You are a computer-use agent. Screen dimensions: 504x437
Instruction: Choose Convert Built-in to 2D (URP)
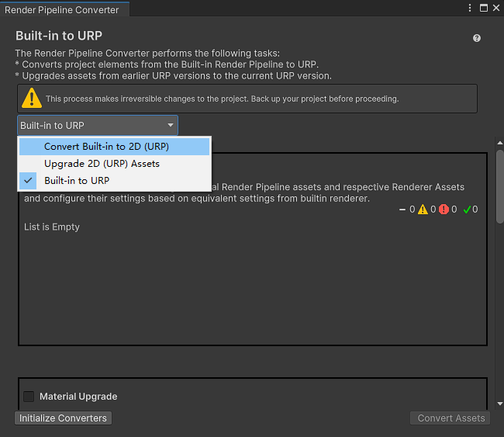pyautogui.click(x=106, y=147)
